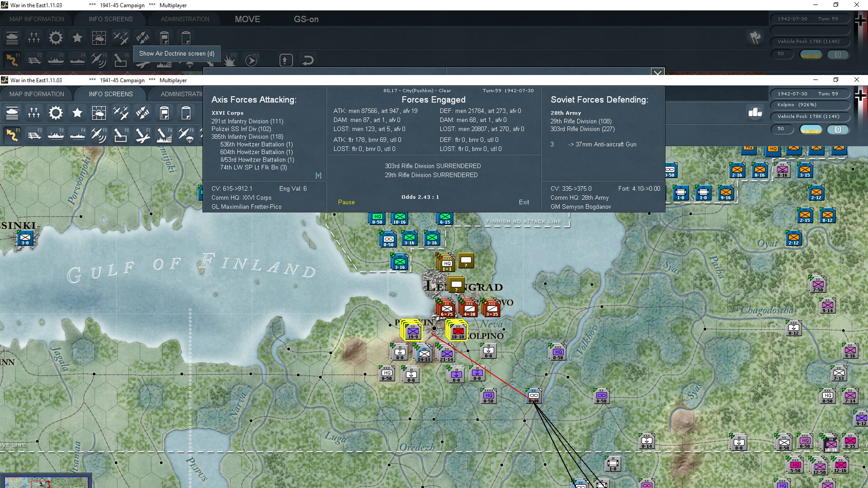The image size is (868, 488).
Task: Select the F2 Rail move mode in front window
Action: click(x=34, y=135)
